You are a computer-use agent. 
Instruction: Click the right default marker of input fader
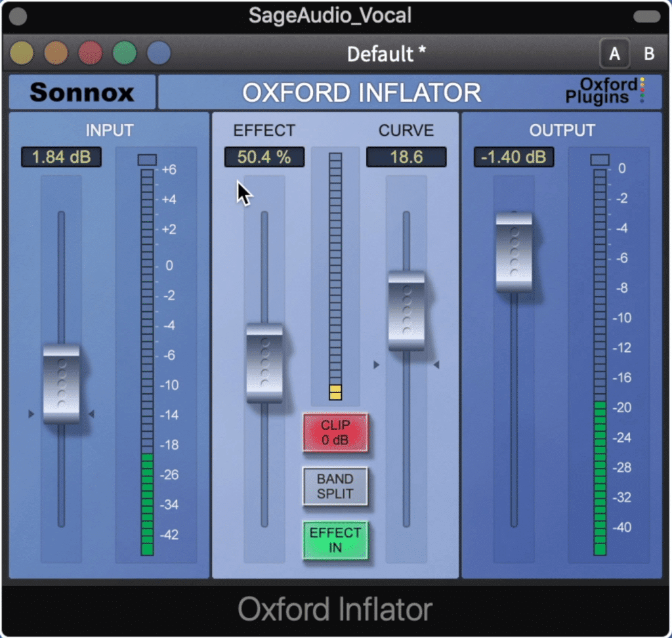(91, 414)
